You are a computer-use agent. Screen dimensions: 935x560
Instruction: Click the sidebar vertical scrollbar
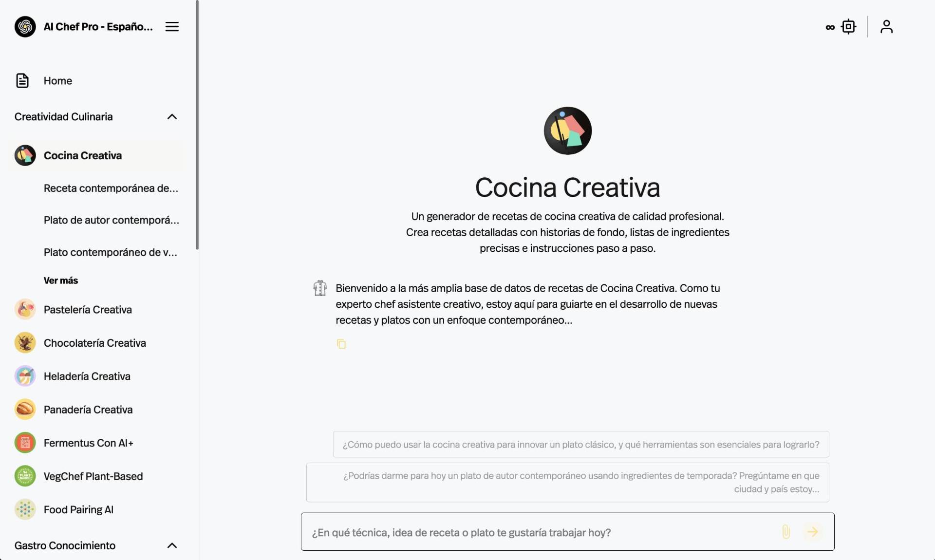tap(197, 125)
